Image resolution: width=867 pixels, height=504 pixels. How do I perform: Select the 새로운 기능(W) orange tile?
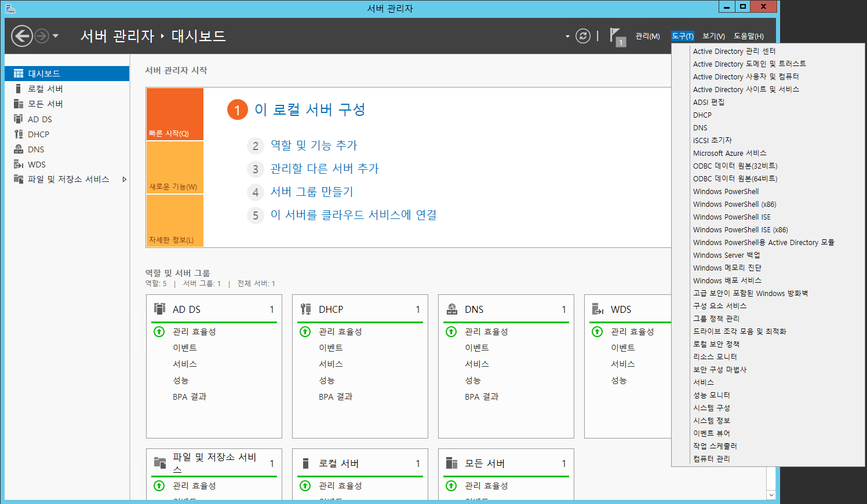(174, 167)
